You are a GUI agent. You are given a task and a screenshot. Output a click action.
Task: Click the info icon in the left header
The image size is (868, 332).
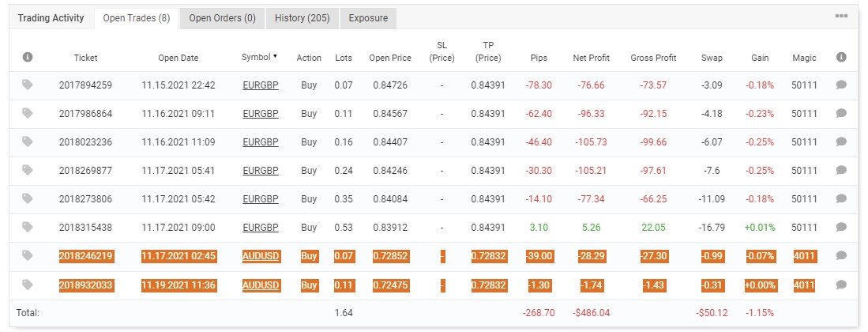[x=28, y=57]
